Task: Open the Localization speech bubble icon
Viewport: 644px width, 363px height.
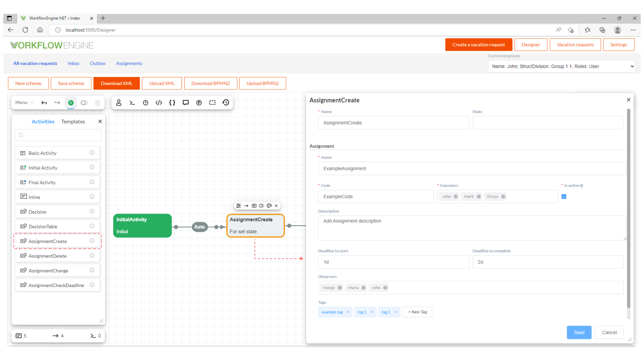Action: click(x=185, y=103)
